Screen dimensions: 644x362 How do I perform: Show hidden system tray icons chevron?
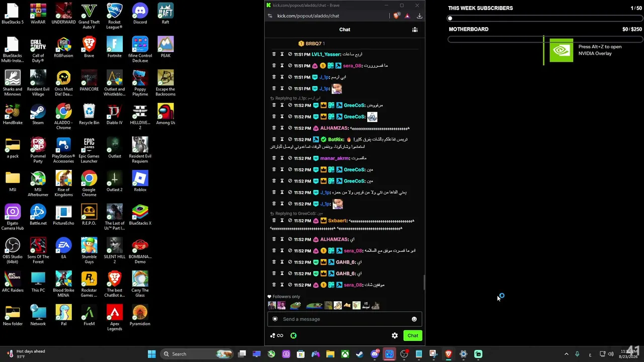(x=566, y=354)
